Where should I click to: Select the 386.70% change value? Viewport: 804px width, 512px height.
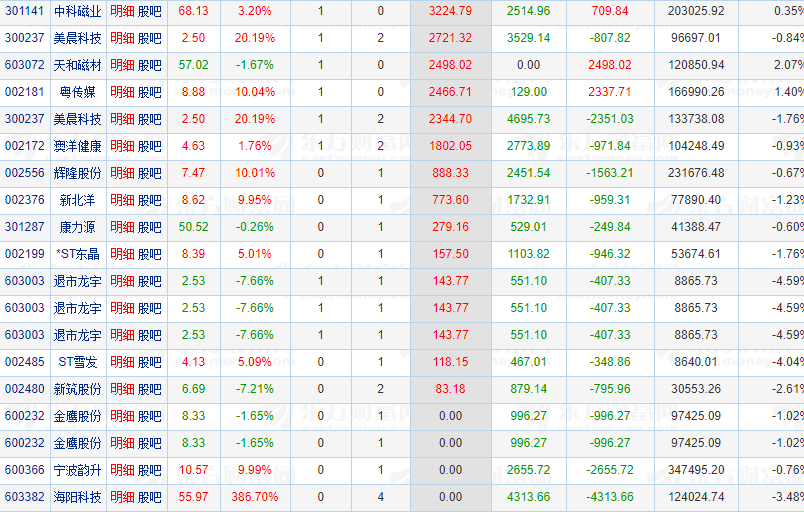click(255, 497)
